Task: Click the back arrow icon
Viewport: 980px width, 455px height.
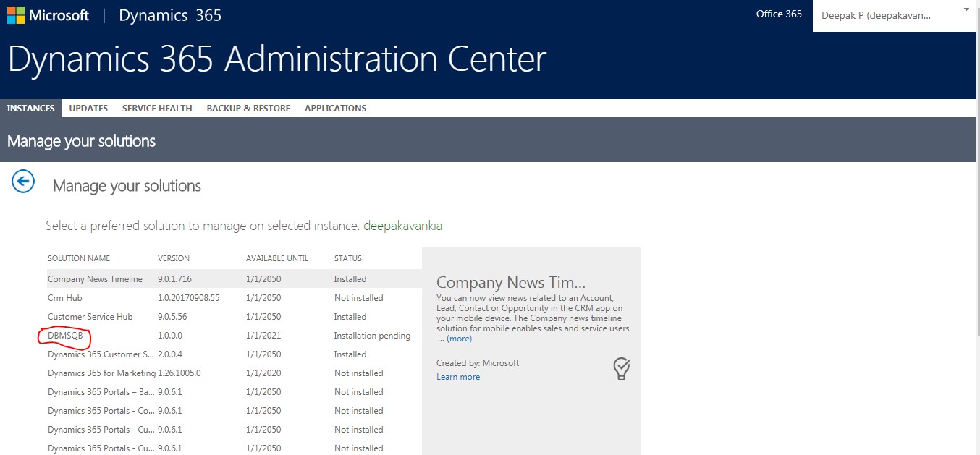Action: click(23, 182)
